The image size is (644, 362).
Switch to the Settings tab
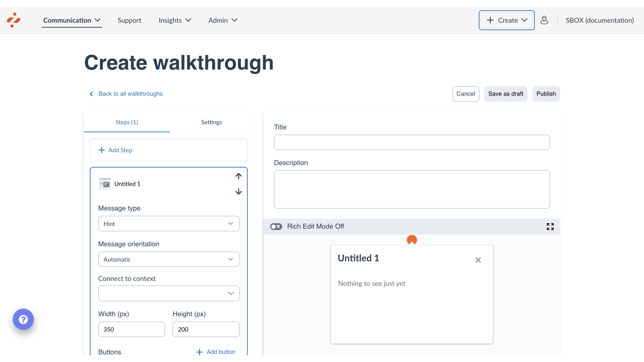click(x=211, y=122)
